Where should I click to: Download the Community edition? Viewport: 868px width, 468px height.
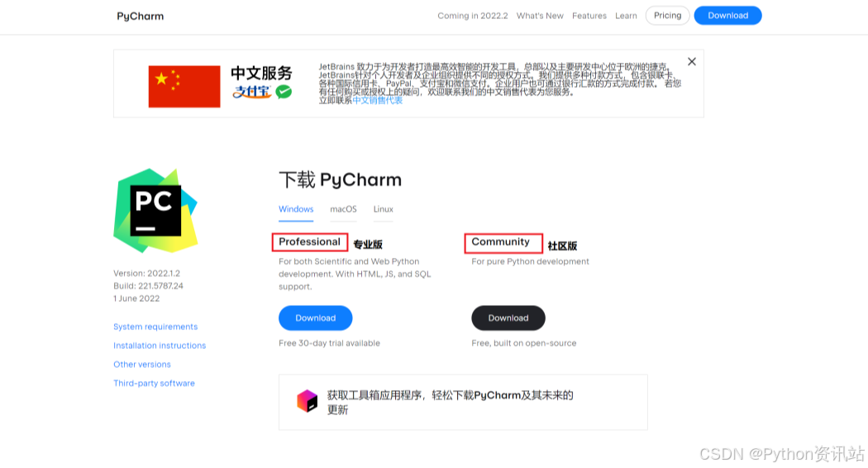click(x=508, y=318)
